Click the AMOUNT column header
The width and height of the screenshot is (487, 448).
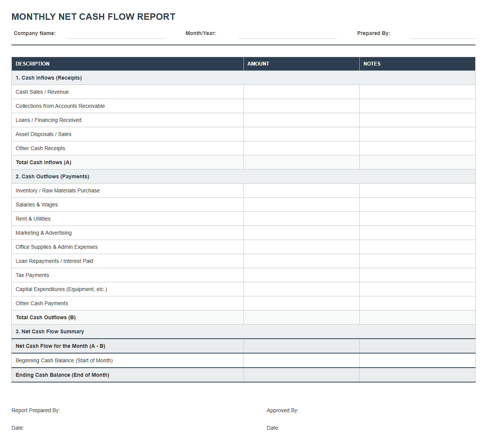301,64
